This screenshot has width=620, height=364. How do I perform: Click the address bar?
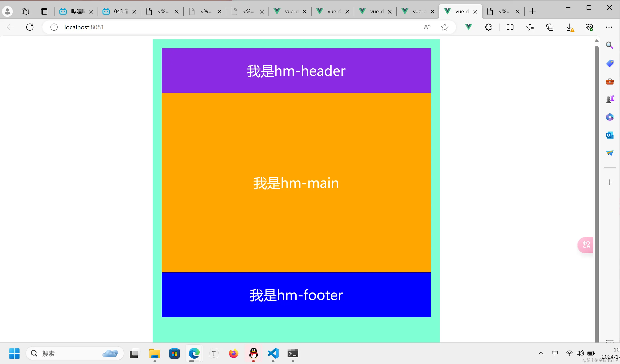point(221,27)
